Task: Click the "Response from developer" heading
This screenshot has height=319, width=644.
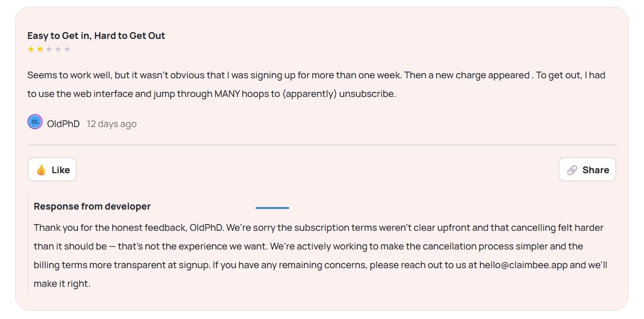Action: coord(92,206)
